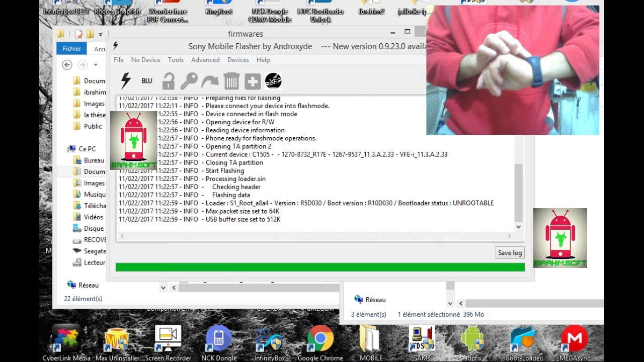Click the key icon in Flasher toolbar
Viewport: 644px width, 362px height.
[x=189, y=81]
